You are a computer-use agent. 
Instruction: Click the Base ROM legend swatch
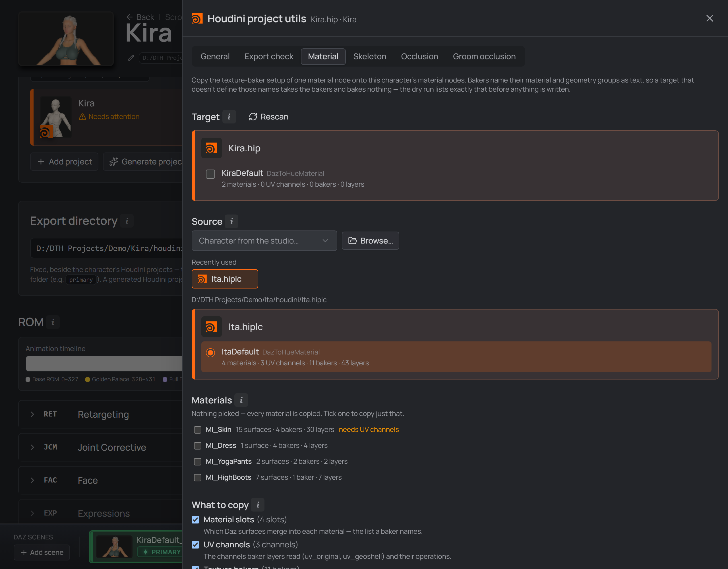28,380
